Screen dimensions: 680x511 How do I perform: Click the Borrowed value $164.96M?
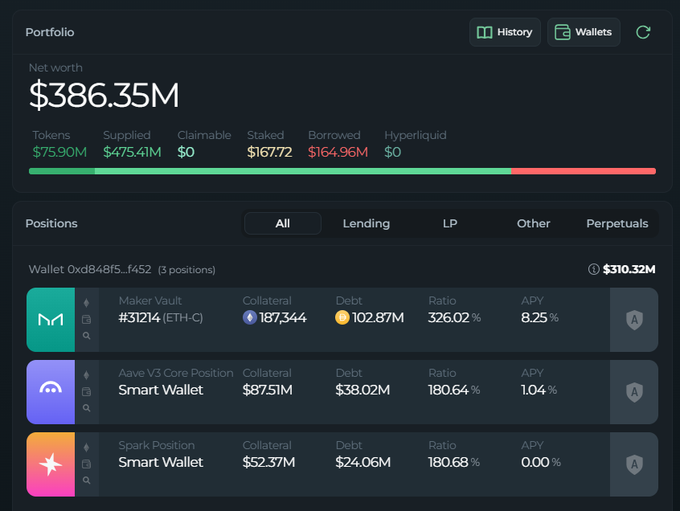(x=338, y=152)
